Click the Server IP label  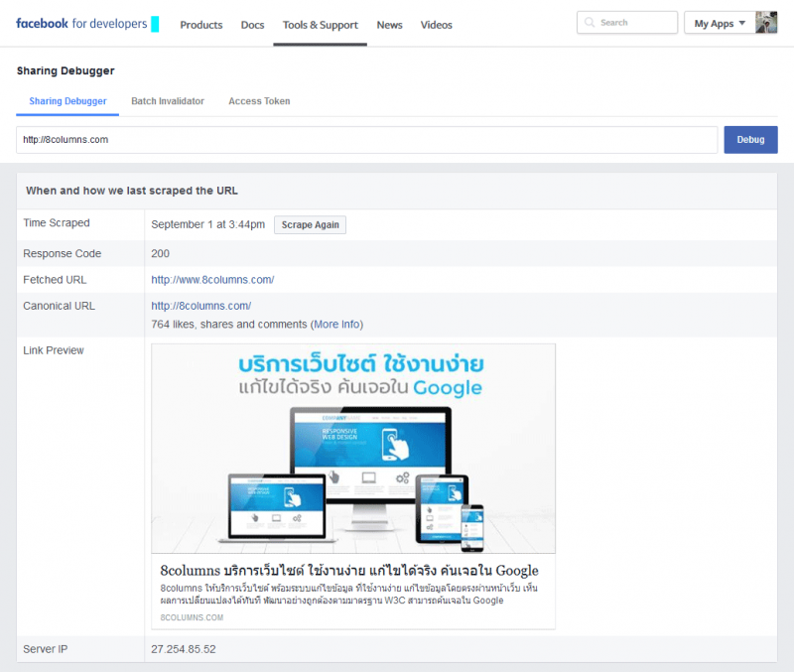(x=45, y=649)
